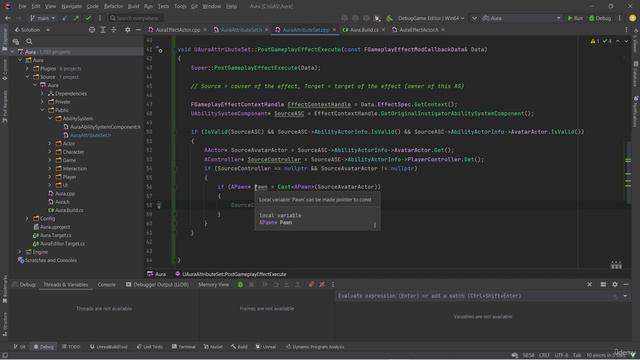This screenshot has width=640, height=360.
Task: Click the back navigation arrow
Action: [8, 18]
